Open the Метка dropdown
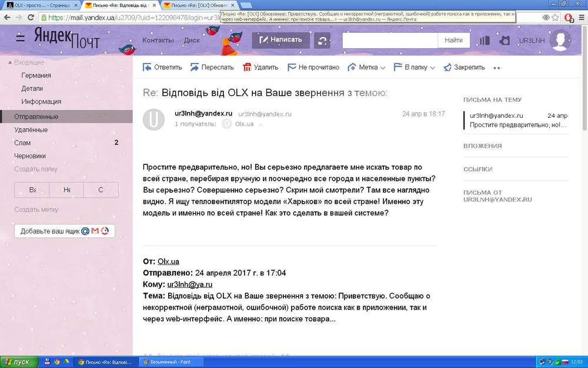The width and height of the screenshot is (588, 368). pyautogui.click(x=366, y=67)
